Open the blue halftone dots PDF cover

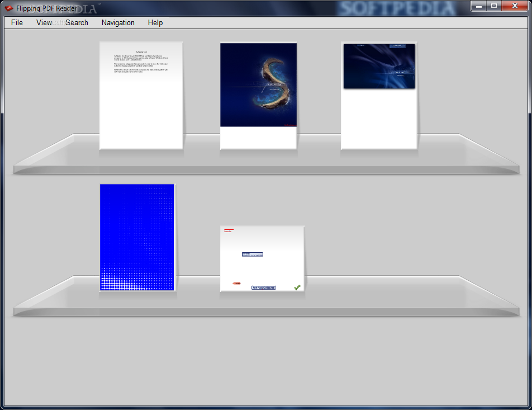[137, 237]
